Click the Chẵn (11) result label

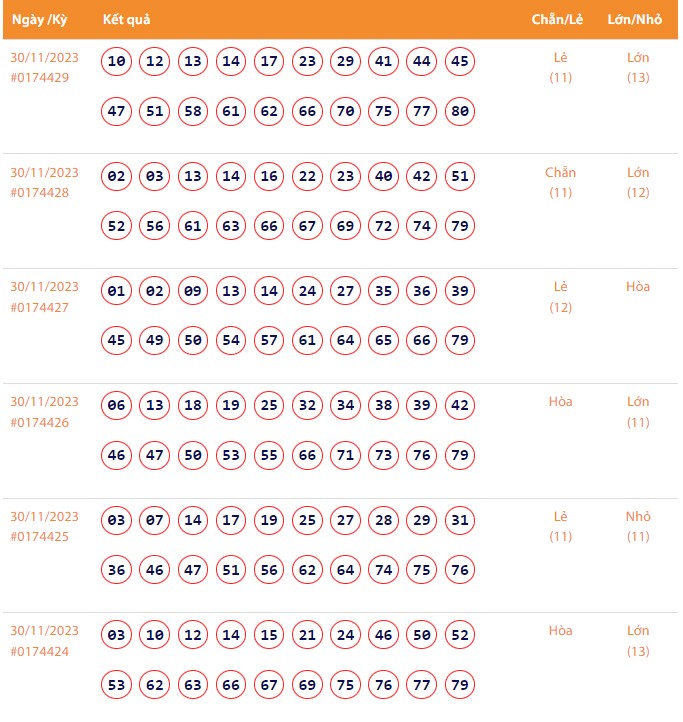click(x=560, y=182)
